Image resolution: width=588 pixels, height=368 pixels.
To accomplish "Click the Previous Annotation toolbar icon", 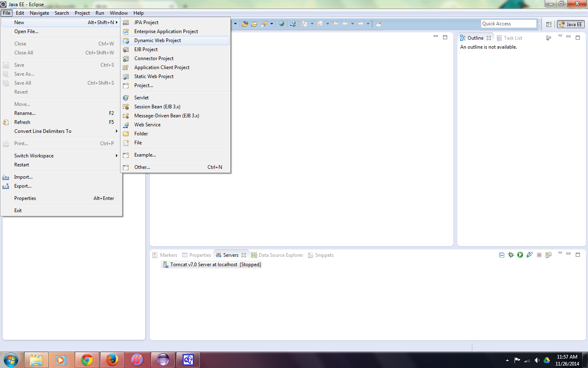I will point(320,24).
